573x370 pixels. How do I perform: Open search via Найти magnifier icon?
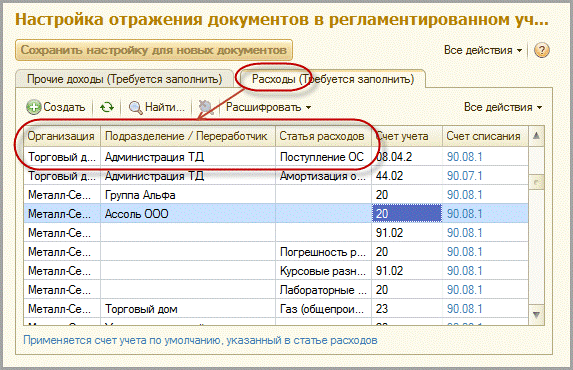[x=136, y=107]
